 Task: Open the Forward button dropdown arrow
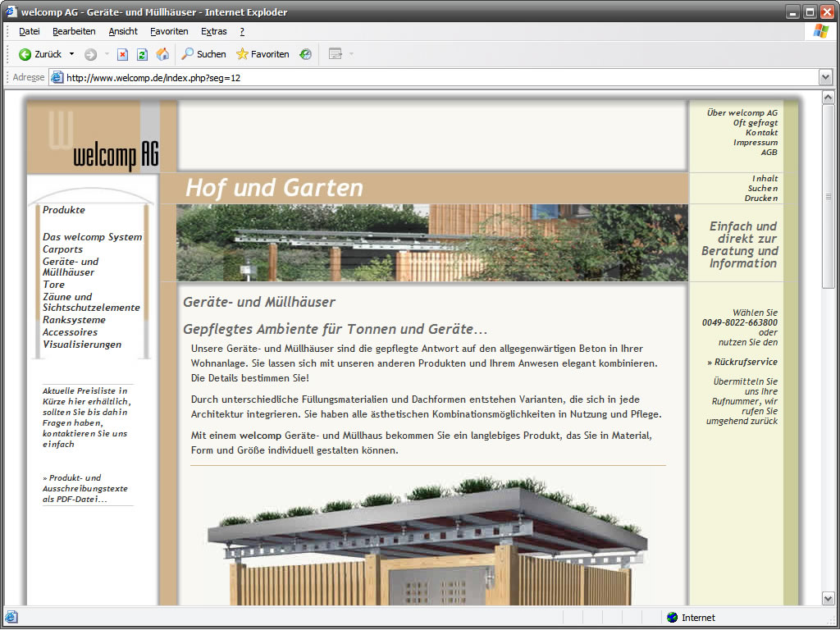107,54
